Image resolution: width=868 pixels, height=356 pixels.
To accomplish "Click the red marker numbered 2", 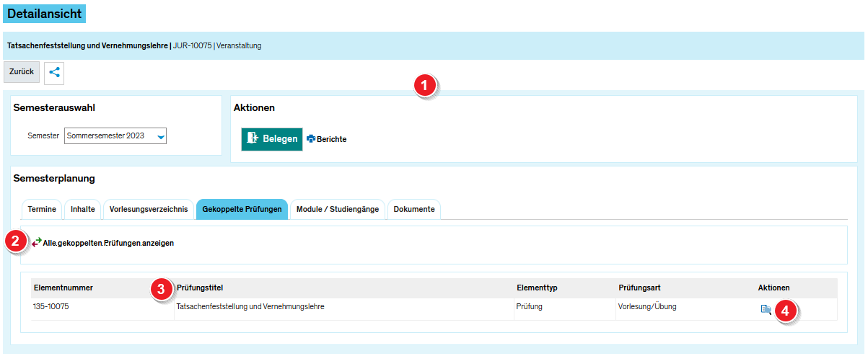I will (16, 241).
